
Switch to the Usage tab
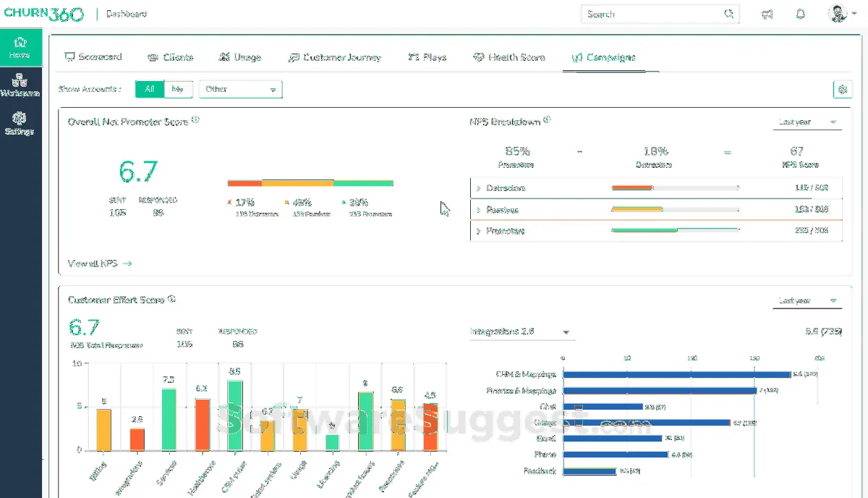[239, 57]
